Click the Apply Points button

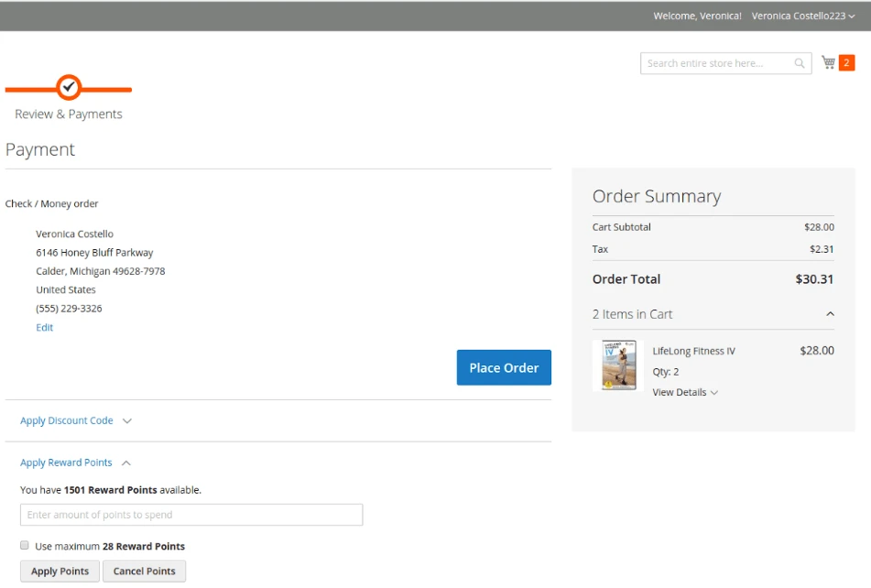tap(60, 572)
